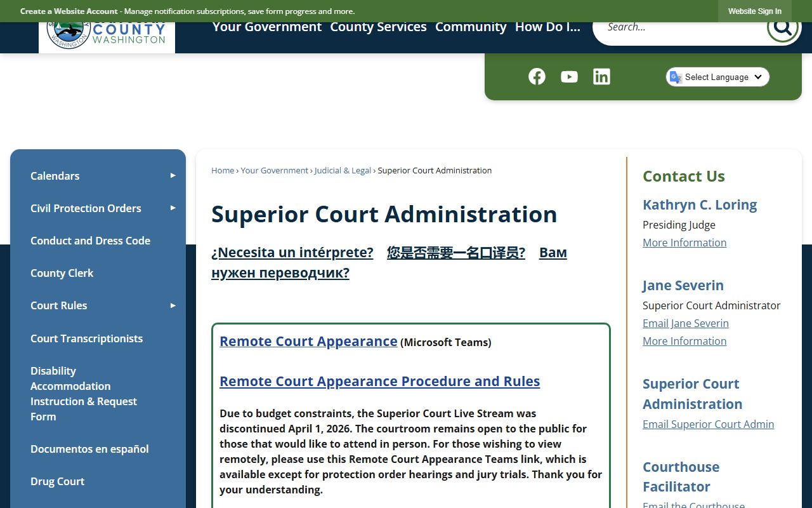Open the Select Language dropdown
Viewport: 812px width, 508px height.
point(717,77)
